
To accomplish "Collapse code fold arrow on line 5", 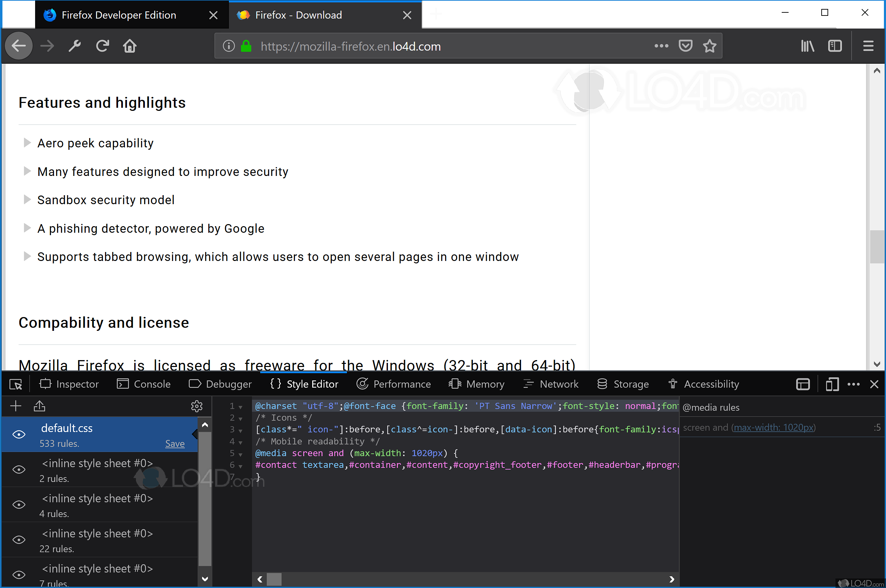I will point(241,454).
